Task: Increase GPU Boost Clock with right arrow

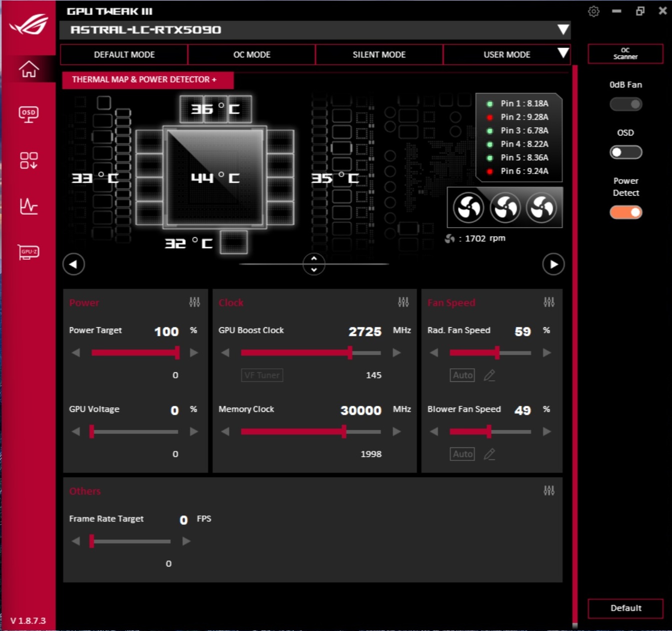Action: coord(397,353)
